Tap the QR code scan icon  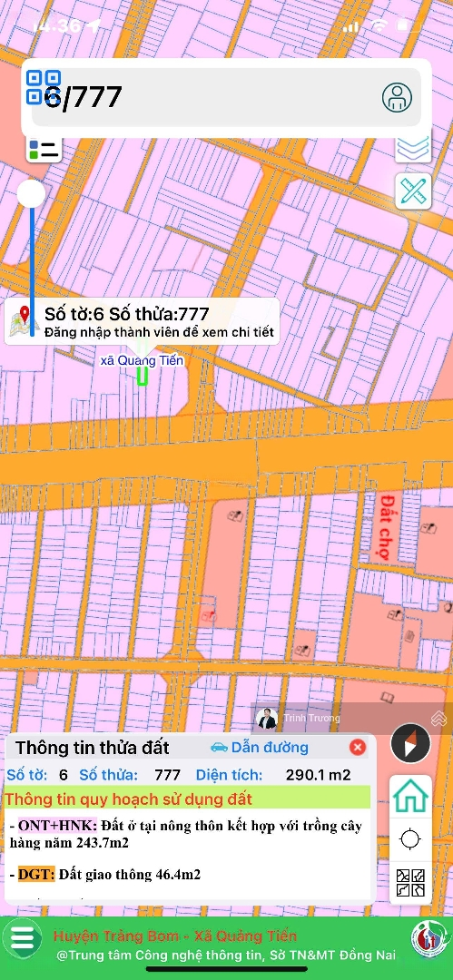click(x=44, y=87)
